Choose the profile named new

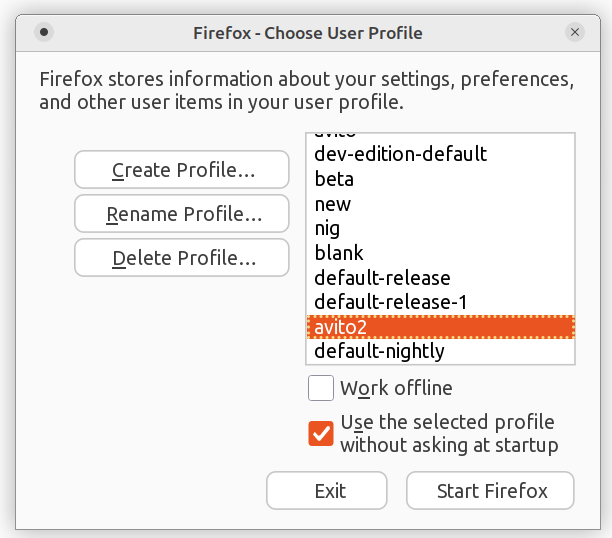pos(333,204)
